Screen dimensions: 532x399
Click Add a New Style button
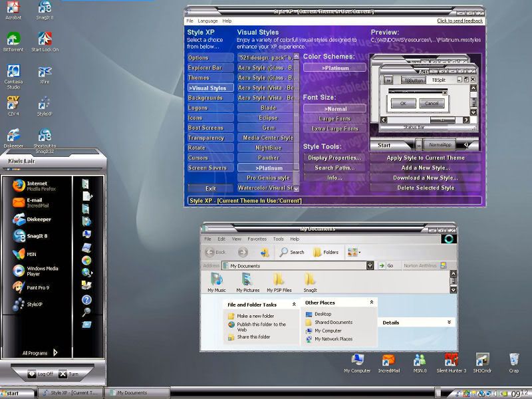pyautogui.click(x=426, y=168)
